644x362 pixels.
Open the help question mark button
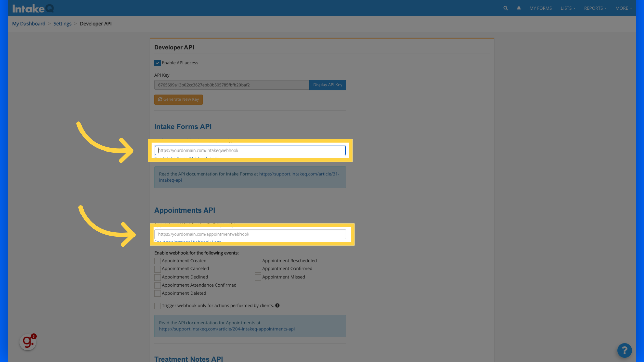point(624,350)
